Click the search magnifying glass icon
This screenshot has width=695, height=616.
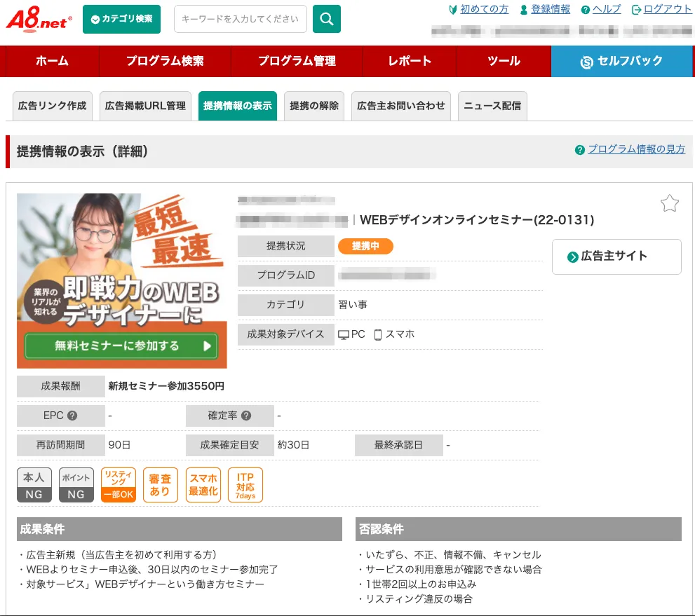pos(326,20)
